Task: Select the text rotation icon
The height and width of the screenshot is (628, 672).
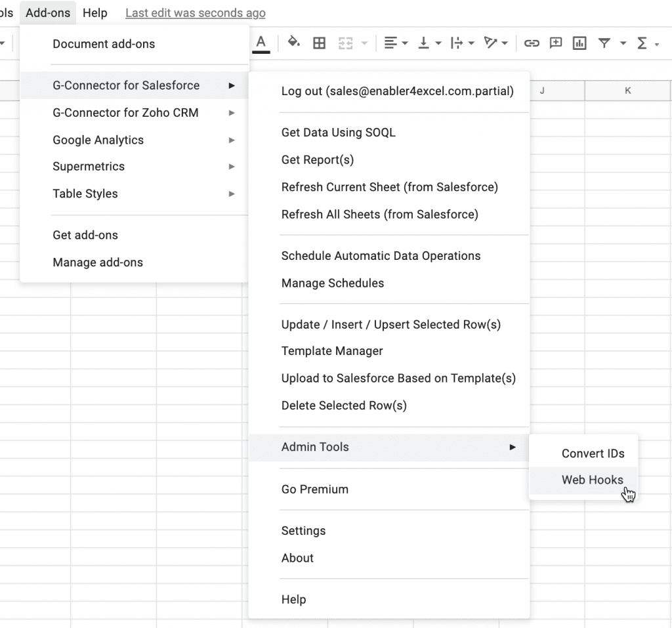Action: (x=491, y=43)
